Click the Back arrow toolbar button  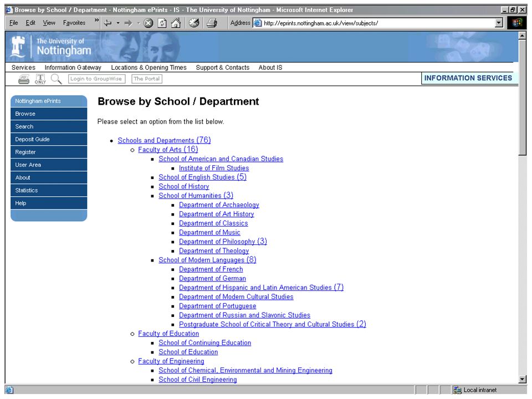tap(108, 23)
